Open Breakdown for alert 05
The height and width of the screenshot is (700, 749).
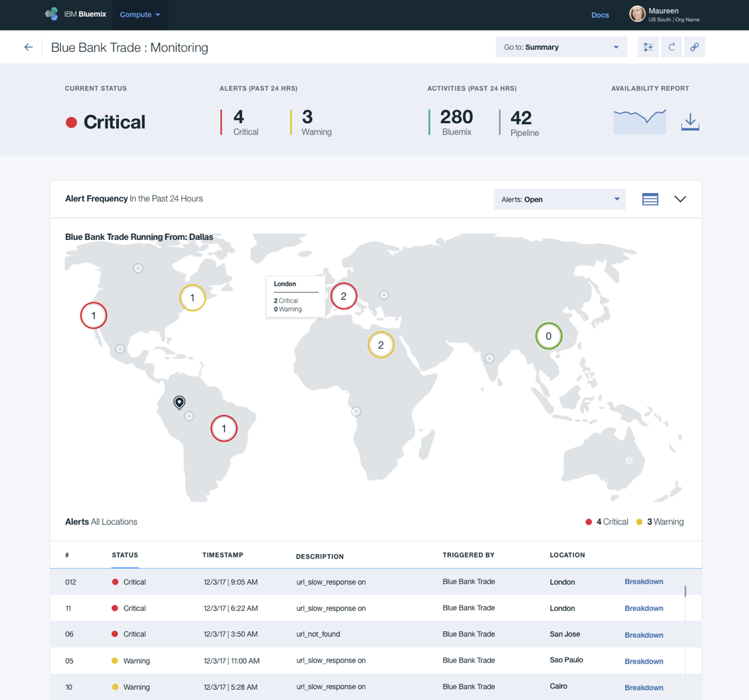click(x=644, y=661)
